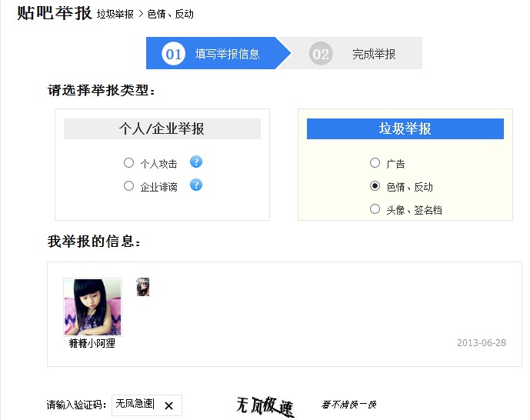Click the 色情、反动 breadcrumb text

[x=170, y=14]
